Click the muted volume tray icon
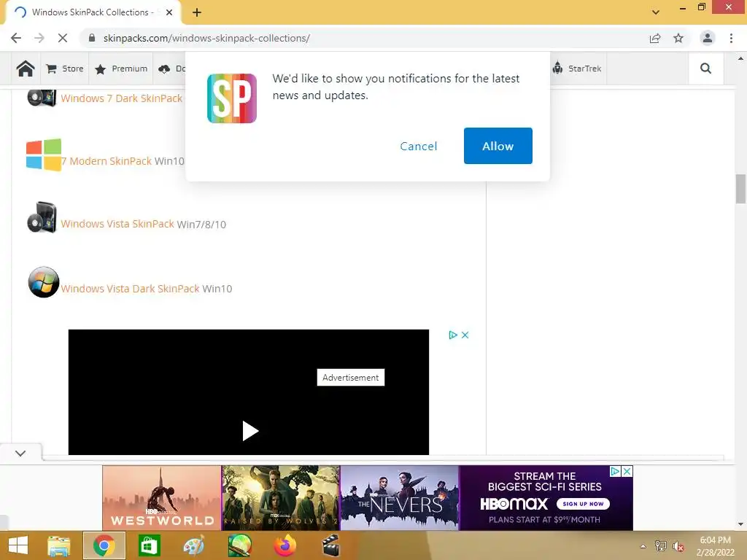The image size is (747, 560). click(x=678, y=546)
